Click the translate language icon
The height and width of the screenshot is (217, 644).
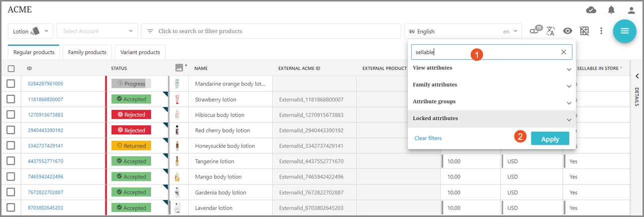[551, 31]
